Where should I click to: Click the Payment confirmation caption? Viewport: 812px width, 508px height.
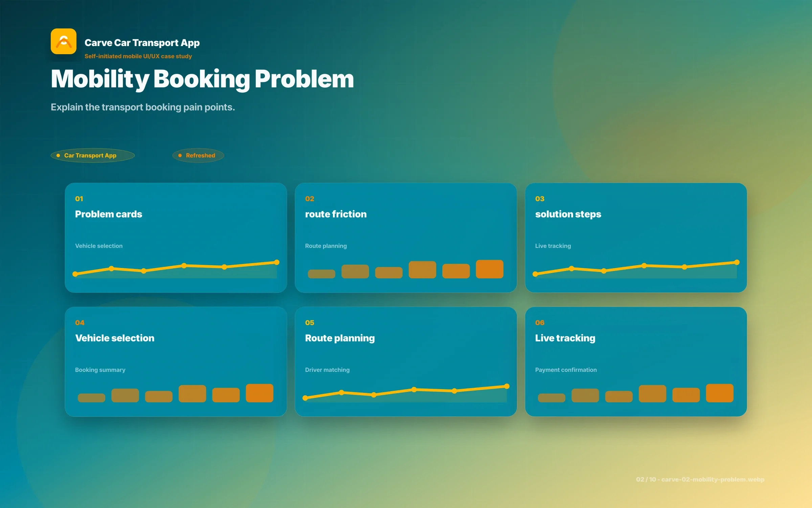tap(566, 370)
